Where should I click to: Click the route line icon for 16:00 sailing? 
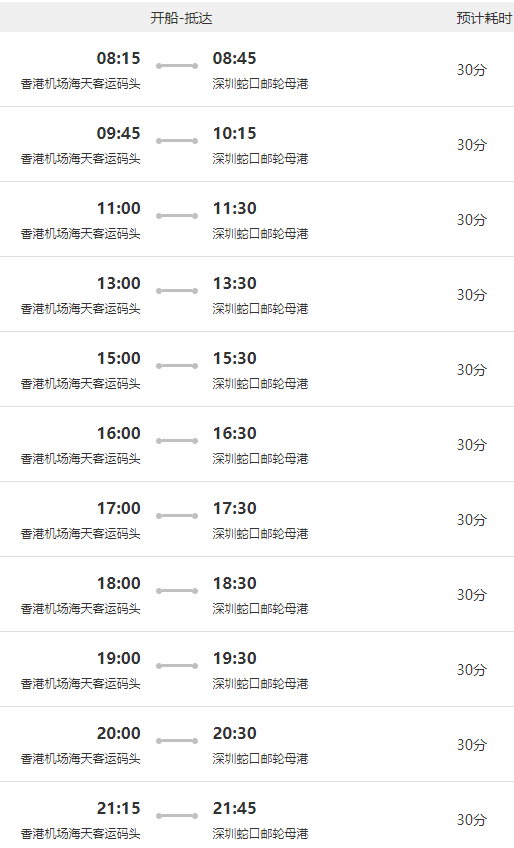[x=177, y=441]
